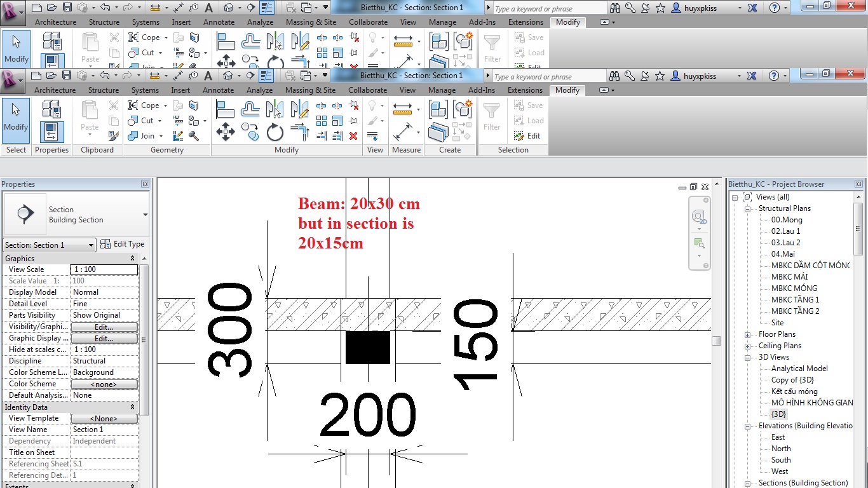Switch to the Architecture ribbon tab
Image resolution: width=868 pixels, height=488 pixels.
point(55,90)
